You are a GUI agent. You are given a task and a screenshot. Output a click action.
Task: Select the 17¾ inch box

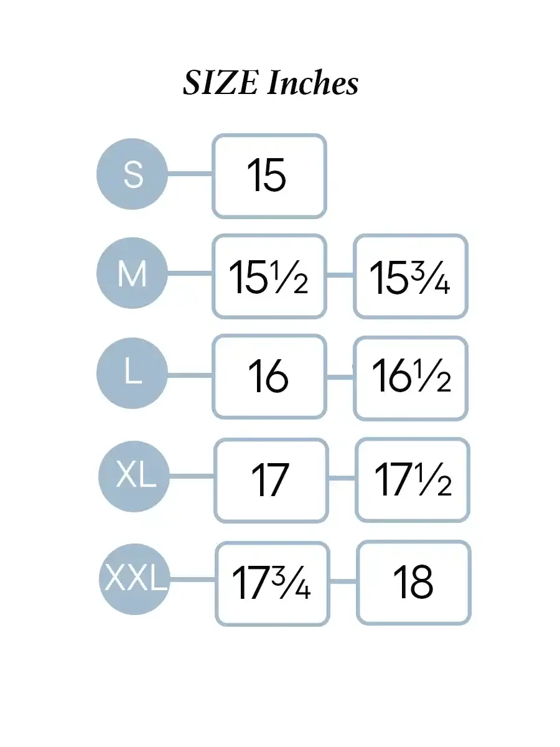[272, 583]
